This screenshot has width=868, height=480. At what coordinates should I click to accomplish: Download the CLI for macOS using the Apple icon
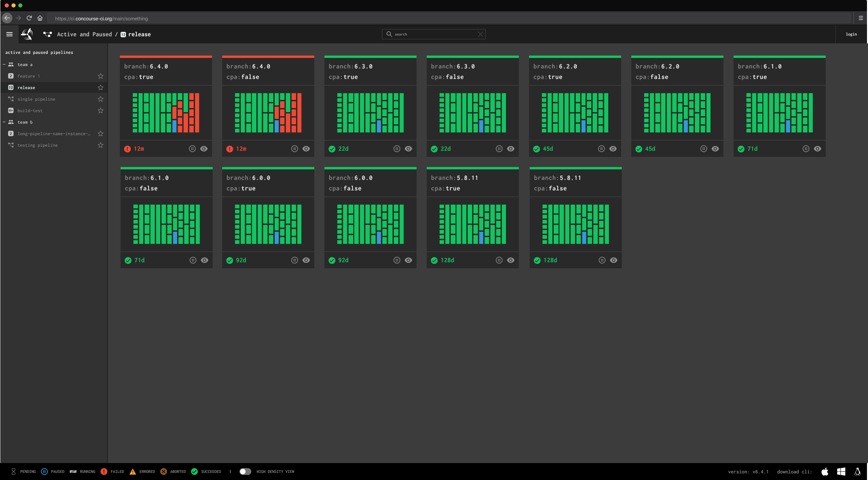825,471
